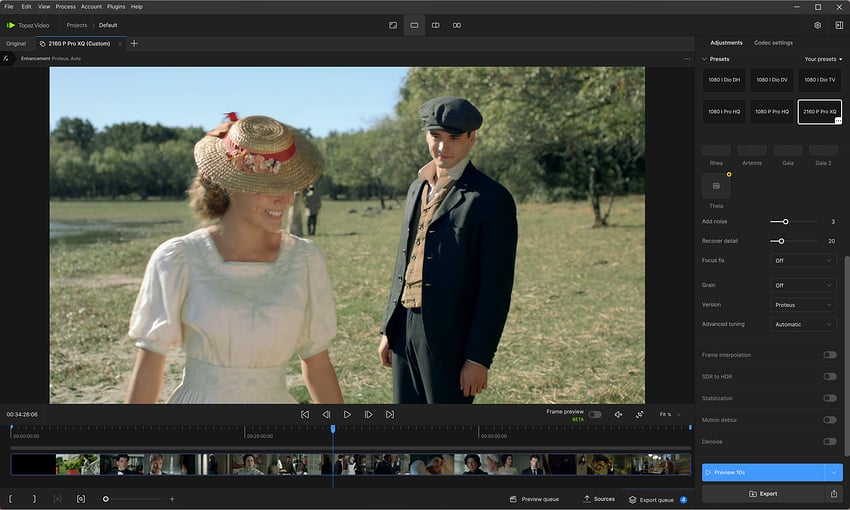Adjust the Add noise slider
This screenshot has width=850, height=510.
[794, 222]
